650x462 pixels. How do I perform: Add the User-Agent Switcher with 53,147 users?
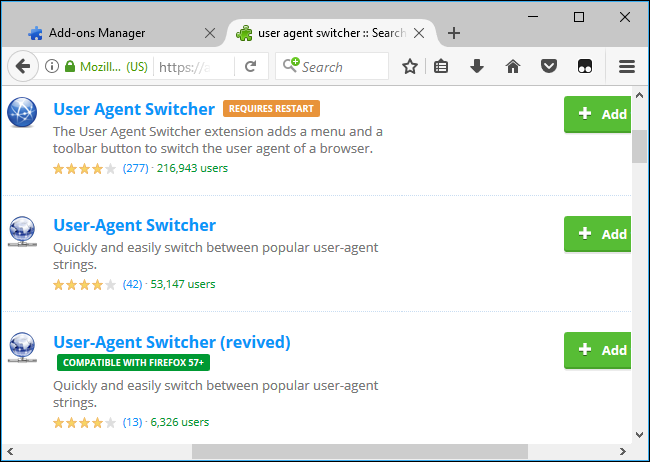(x=597, y=234)
